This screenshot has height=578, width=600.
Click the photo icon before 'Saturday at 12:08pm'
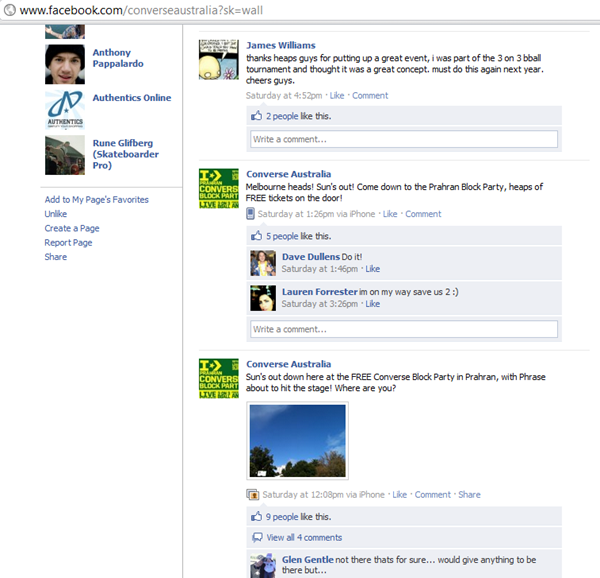point(253,495)
